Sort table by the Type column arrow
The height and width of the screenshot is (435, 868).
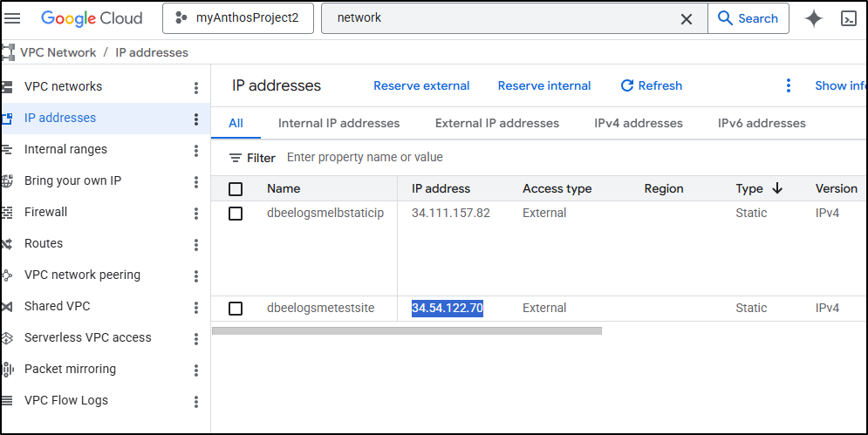click(x=777, y=188)
